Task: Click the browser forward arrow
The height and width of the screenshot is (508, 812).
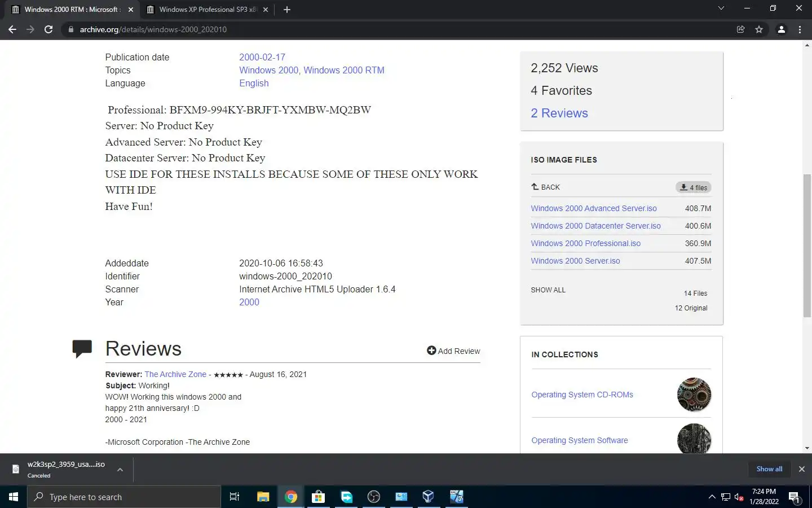Action: pos(30,29)
